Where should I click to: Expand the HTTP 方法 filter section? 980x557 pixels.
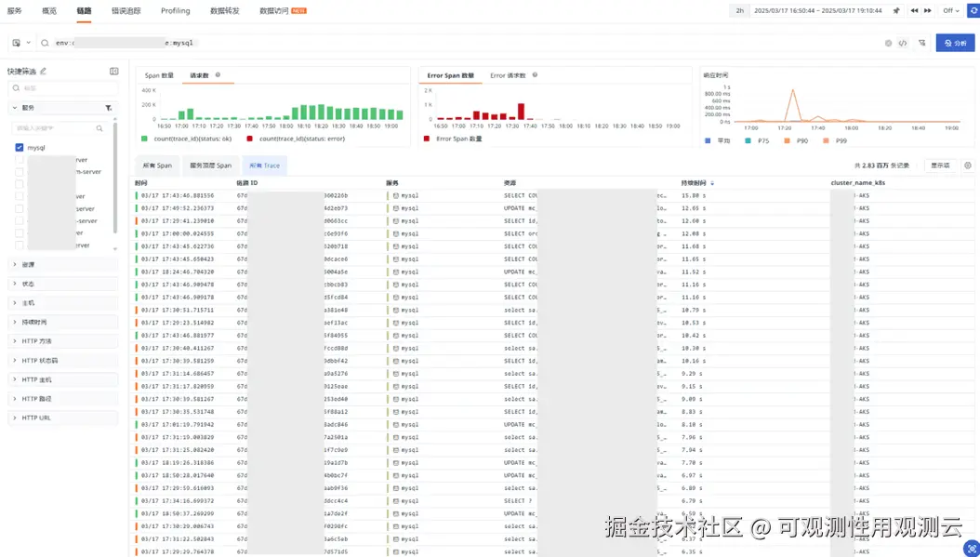[x=62, y=341]
